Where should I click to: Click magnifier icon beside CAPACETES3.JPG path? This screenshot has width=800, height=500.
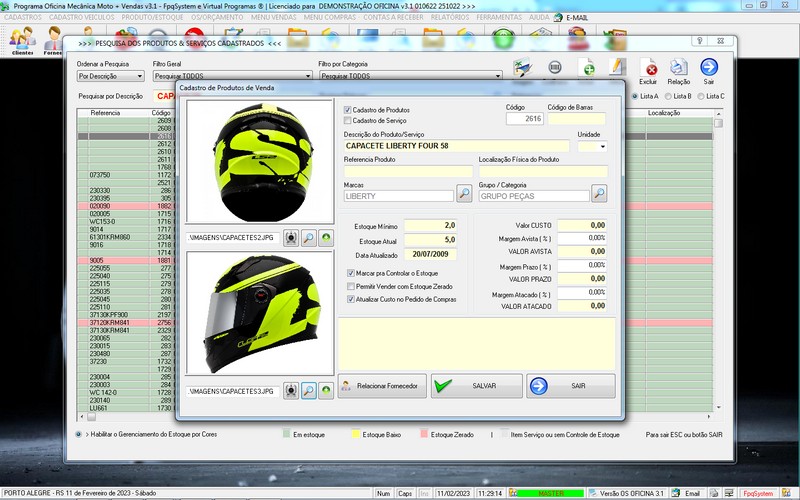[309, 390]
